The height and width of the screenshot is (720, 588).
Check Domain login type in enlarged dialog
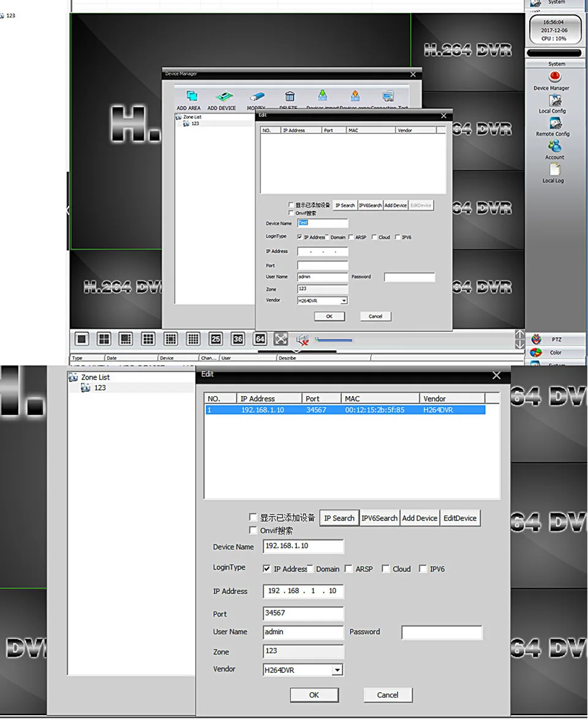310,568
